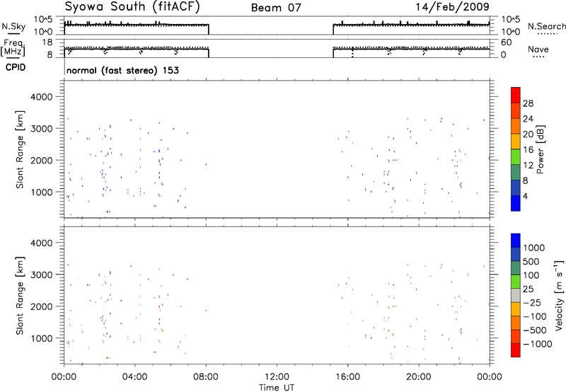This screenshot has height=392, width=566.
Task: Click the 'CPID' label
Action: pyautogui.click(x=16, y=67)
